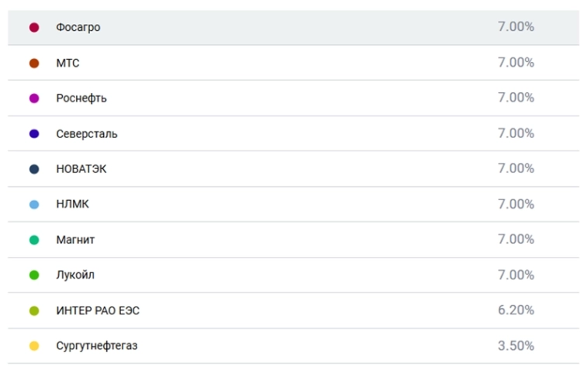Image resolution: width=588 pixels, height=367 pixels.
Task: Click the teal green dot beside Магнит
Action: coord(34,241)
